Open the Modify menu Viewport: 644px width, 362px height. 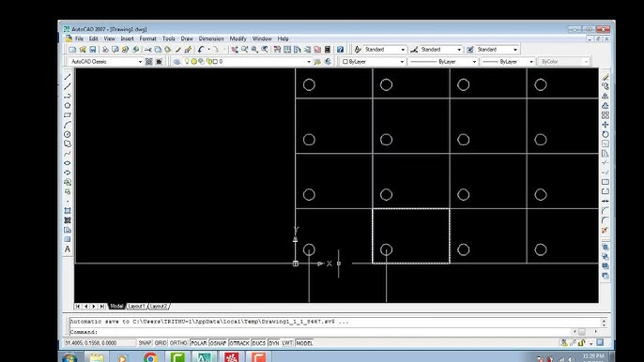point(238,38)
